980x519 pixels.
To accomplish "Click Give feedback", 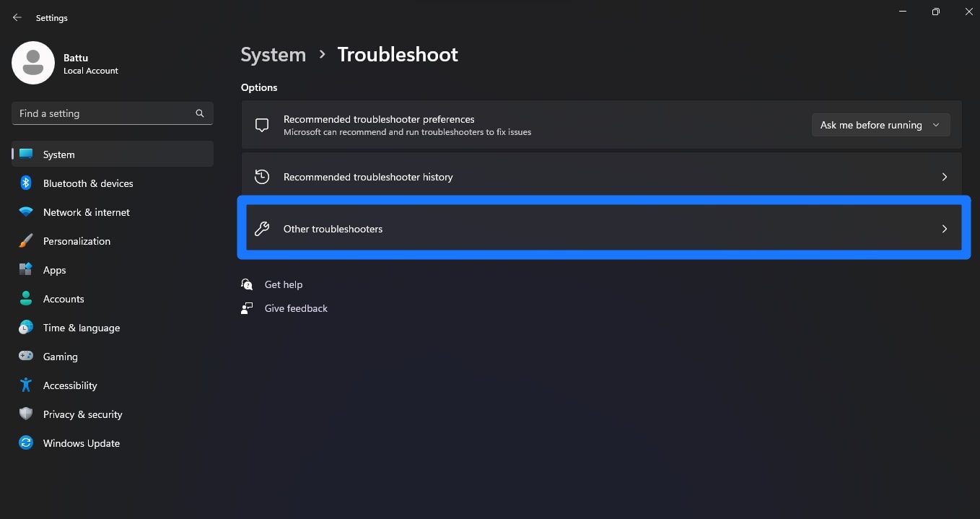I will click(296, 308).
